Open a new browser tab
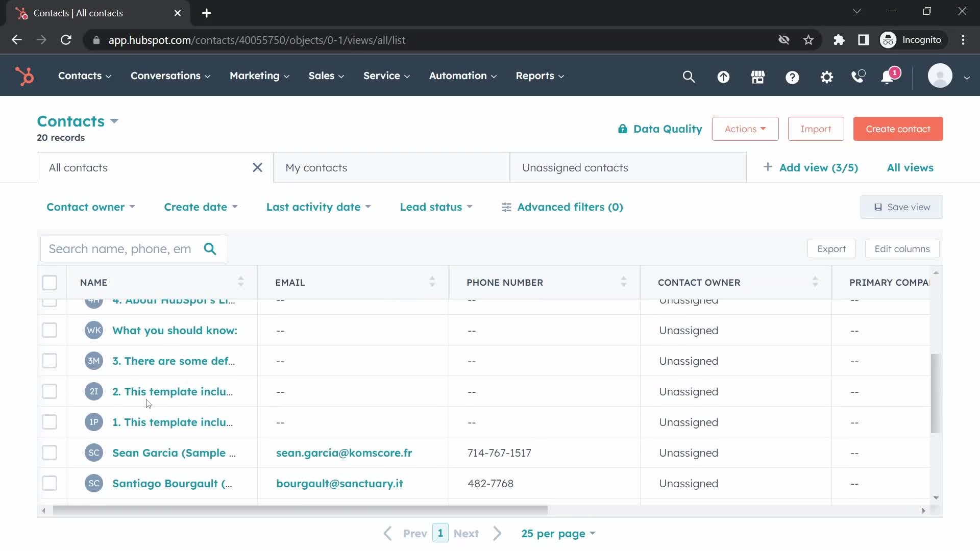980x551 pixels. [207, 13]
